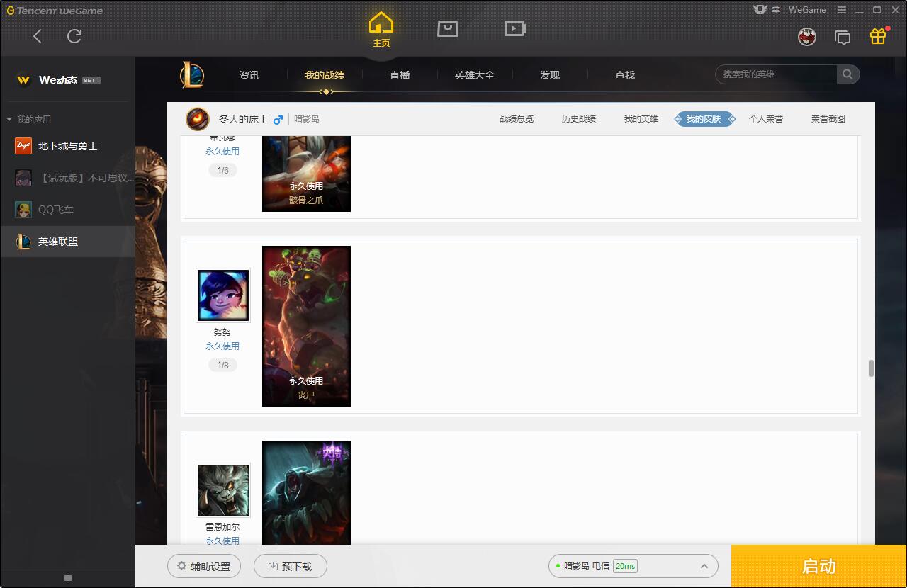Switch to 荣誉截图 sub-tab

[828, 119]
